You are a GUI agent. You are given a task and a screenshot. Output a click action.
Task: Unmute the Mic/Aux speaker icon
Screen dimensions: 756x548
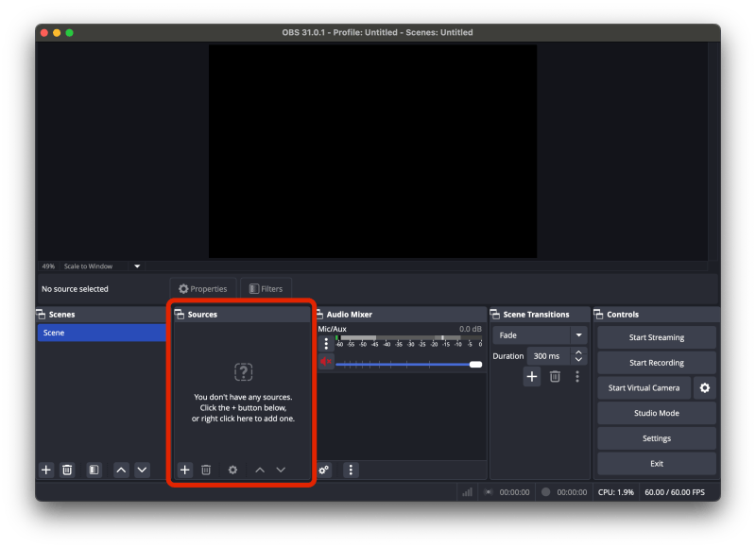pyautogui.click(x=326, y=361)
